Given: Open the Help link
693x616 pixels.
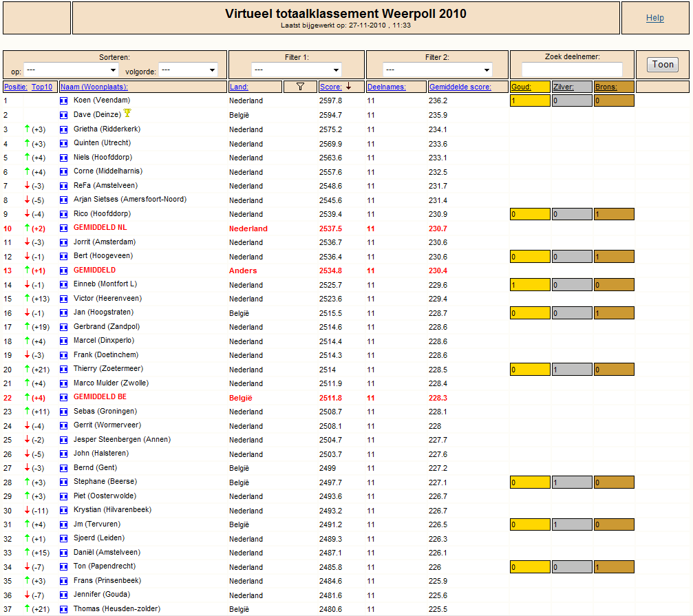Looking at the screenshot, I should [654, 18].
